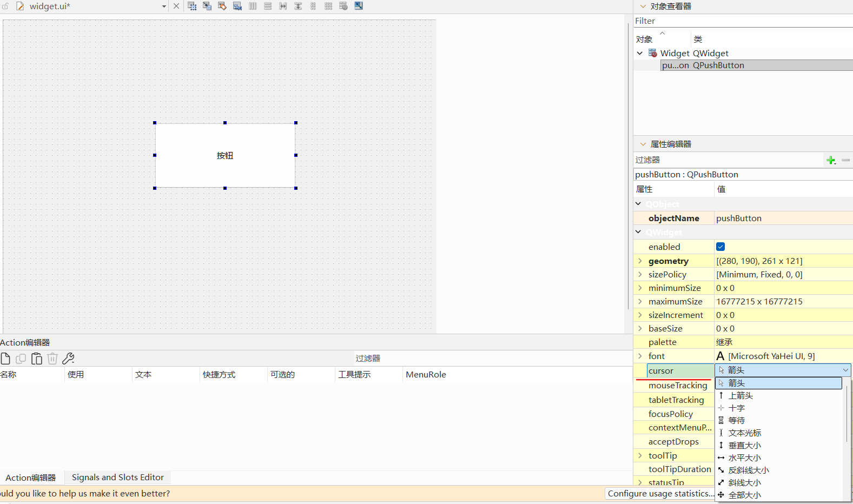853x504 pixels.
Task: Close the widget.ui document with X
Action: (x=176, y=6)
